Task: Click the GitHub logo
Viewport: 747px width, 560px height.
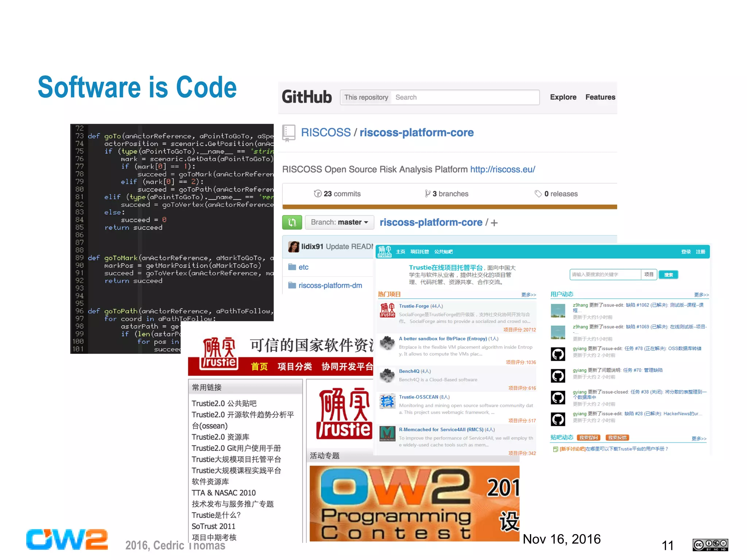Action: tap(307, 97)
